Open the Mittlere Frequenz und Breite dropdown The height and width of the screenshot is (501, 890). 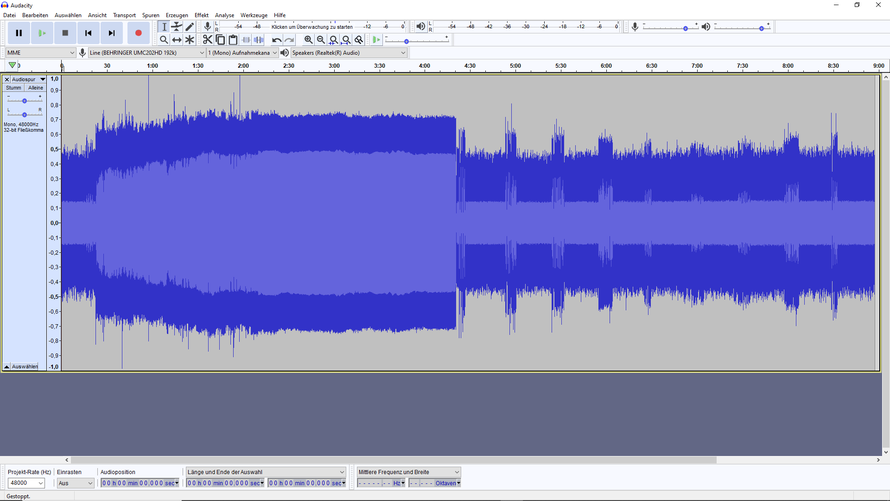(x=408, y=472)
